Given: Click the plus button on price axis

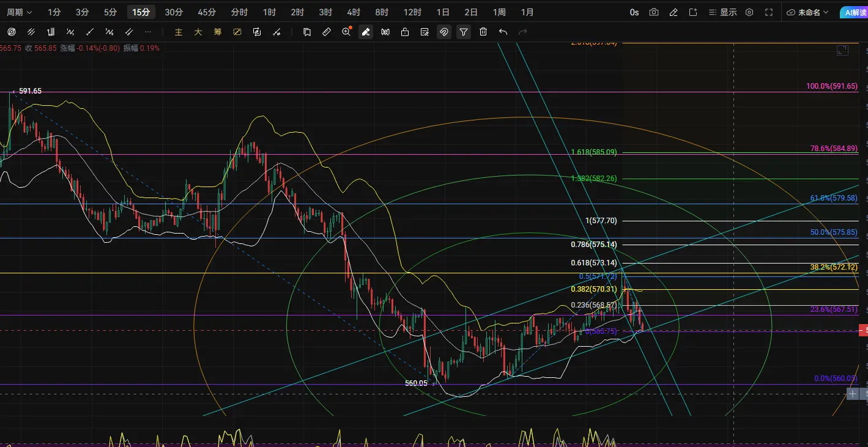Looking at the screenshot, I should point(853,394).
